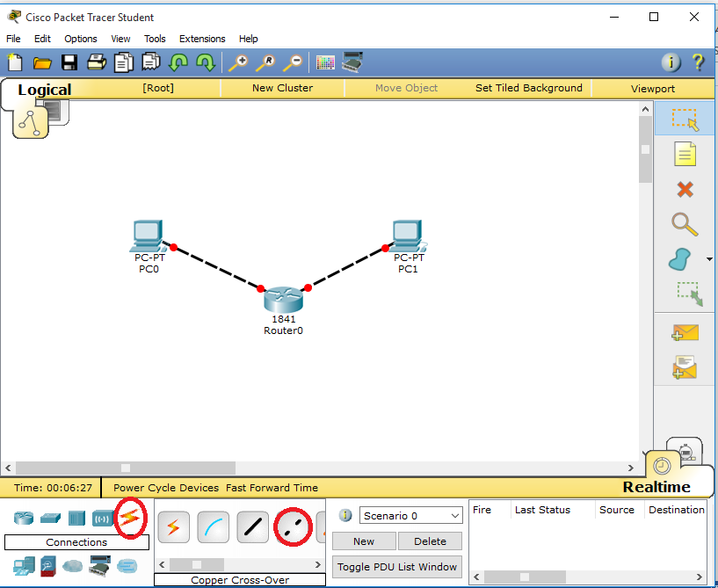Choose the Resize Shape tool

pyautogui.click(x=690, y=294)
